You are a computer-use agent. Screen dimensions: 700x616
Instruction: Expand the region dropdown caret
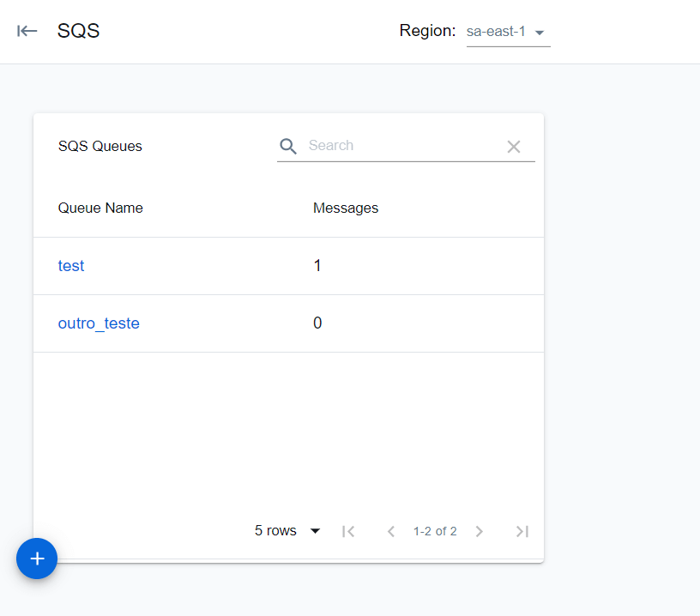(540, 32)
